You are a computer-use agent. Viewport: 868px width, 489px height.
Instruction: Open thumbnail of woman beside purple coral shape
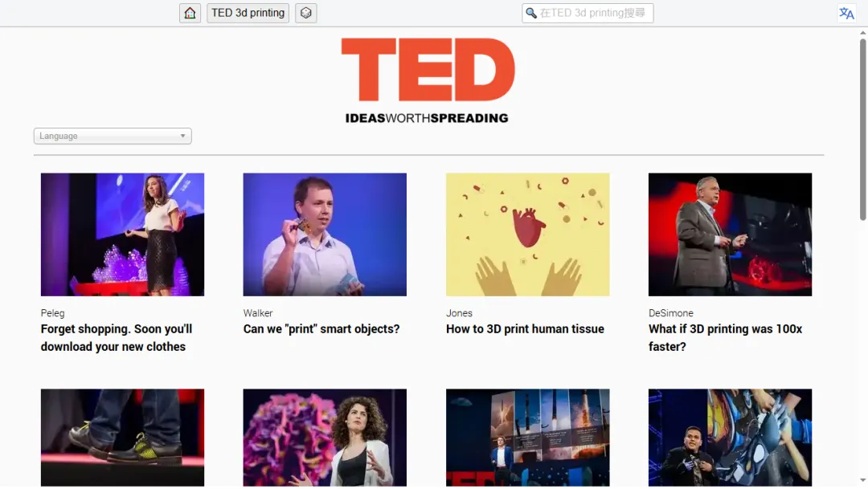click(x=325, y=438)
